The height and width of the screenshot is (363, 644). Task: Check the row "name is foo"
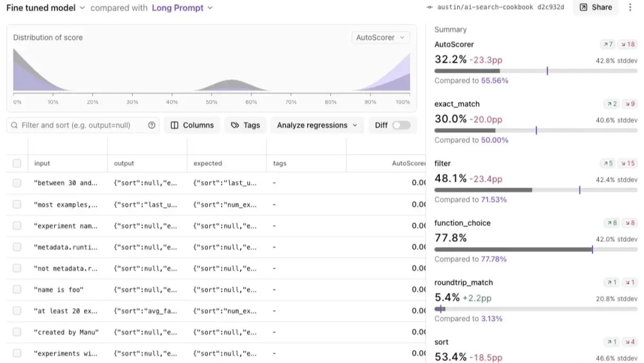pos(17,289)
